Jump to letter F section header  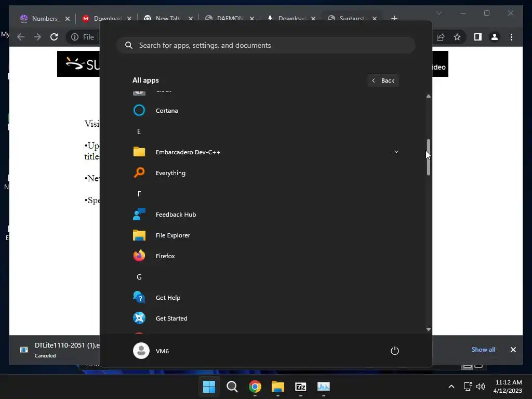pyautogui.click(x=139, y=194)
